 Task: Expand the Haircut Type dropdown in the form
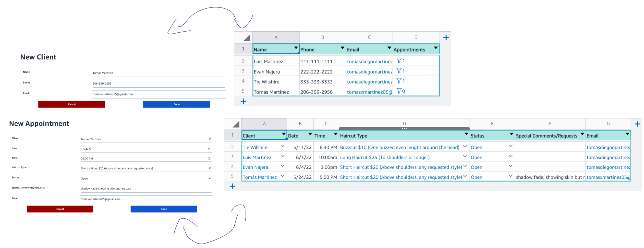coord(210,168)
